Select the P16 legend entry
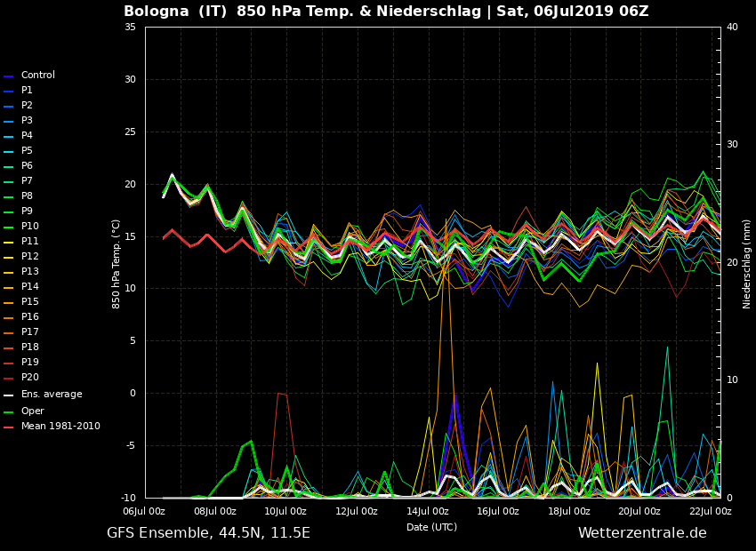The height and width of the screenshot is (551, 756). pos(29,317)
